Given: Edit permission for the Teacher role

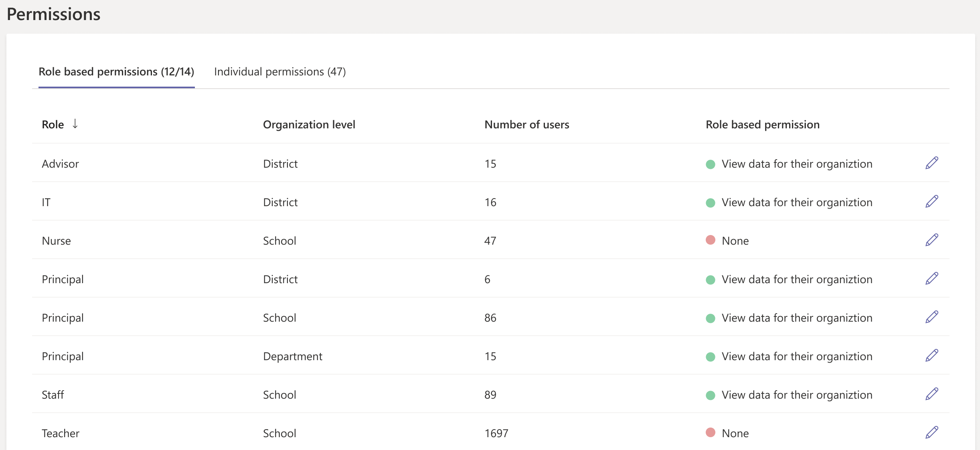Looking at the screenshot, I should (x=932, y=433).
